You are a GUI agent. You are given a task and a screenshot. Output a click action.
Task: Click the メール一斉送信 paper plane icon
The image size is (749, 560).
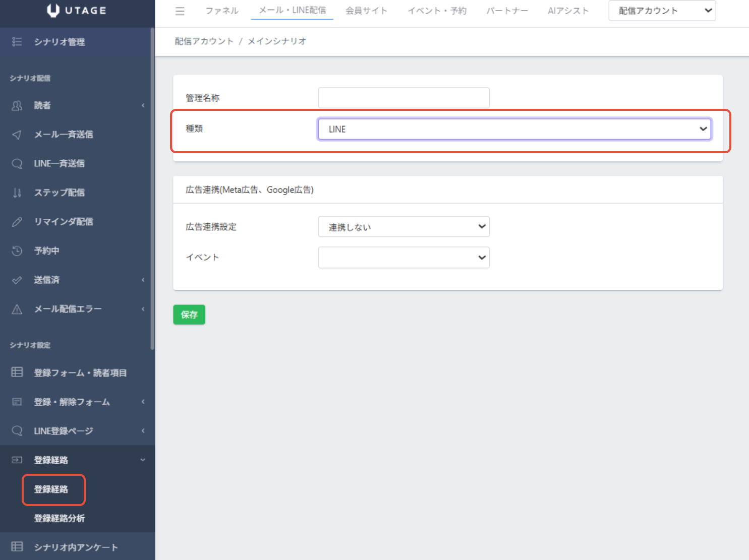point(17,135)
